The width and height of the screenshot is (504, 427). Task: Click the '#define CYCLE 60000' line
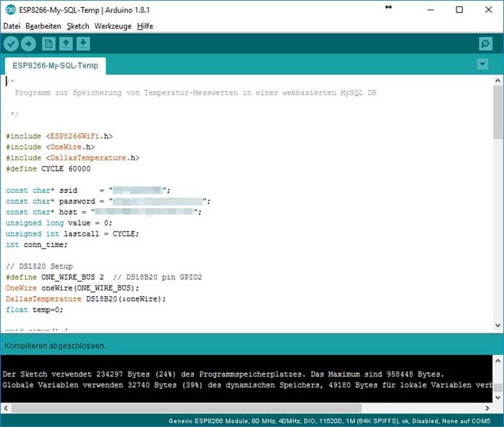(48, 169)
